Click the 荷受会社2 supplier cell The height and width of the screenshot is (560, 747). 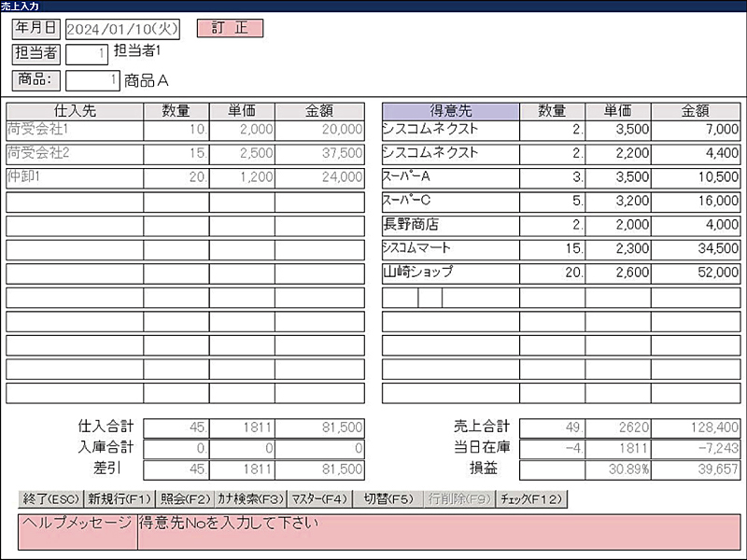[75, 153]
